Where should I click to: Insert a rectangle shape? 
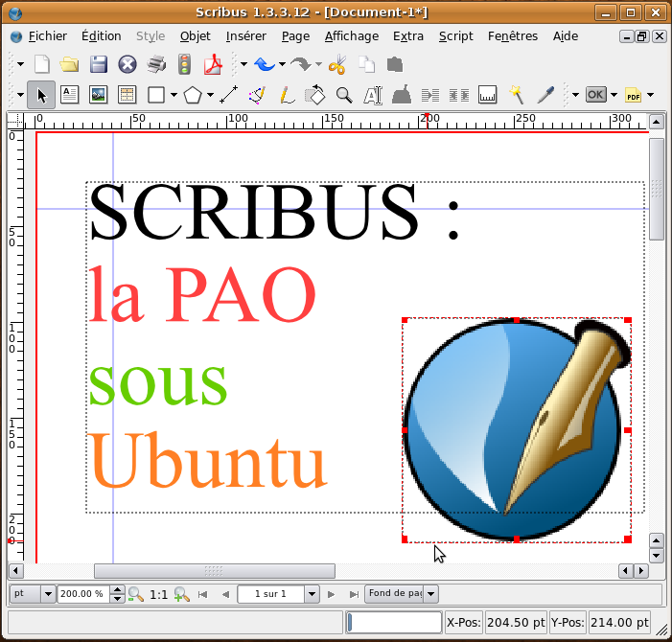coord(156,95)
